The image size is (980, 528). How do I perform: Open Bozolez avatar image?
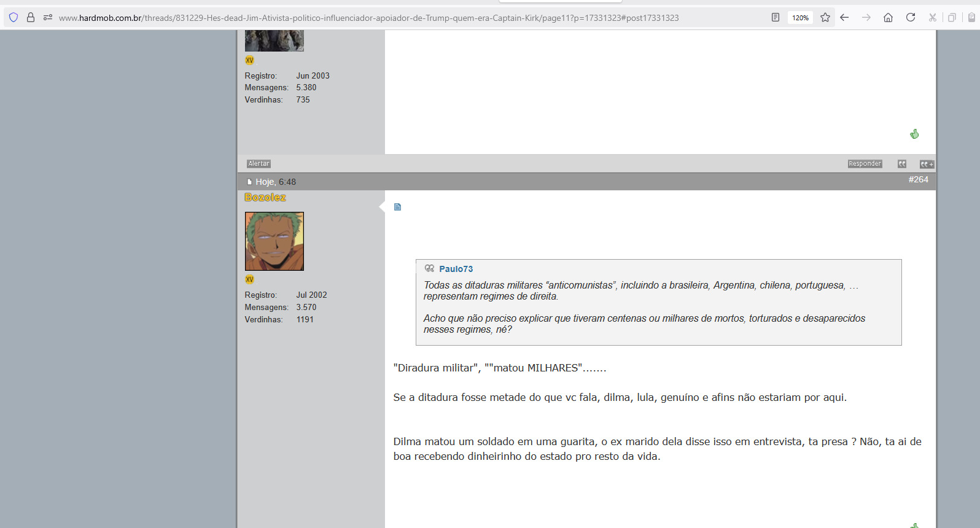coord(274,241)
